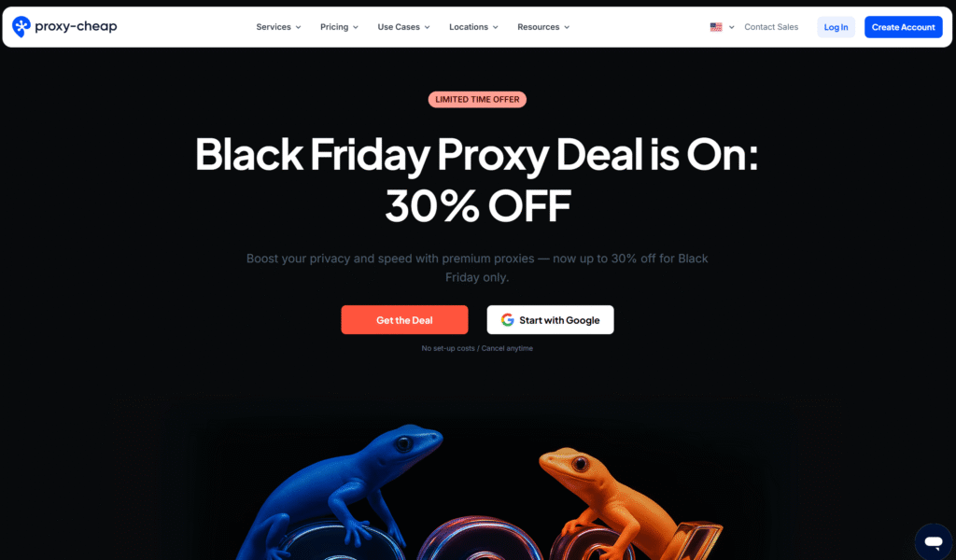Click Start with Google button

click(x=551, y=320)
